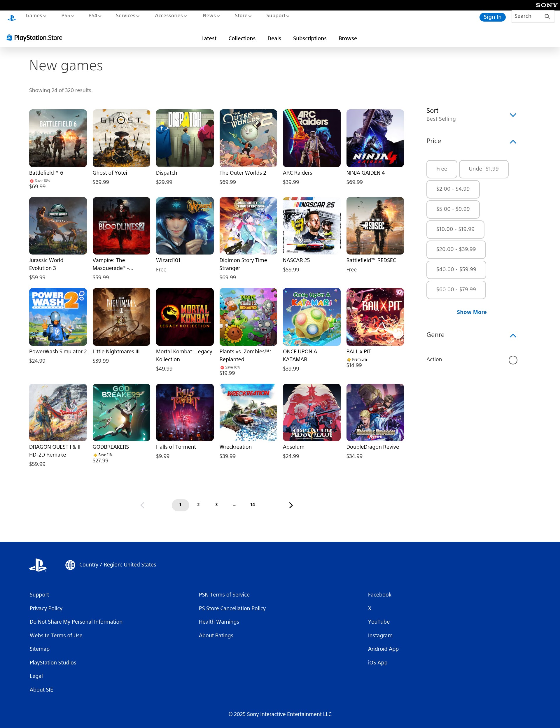The image size is (560, 728).
Task: Open the Absolum cover art
Action: coord(312,412)
